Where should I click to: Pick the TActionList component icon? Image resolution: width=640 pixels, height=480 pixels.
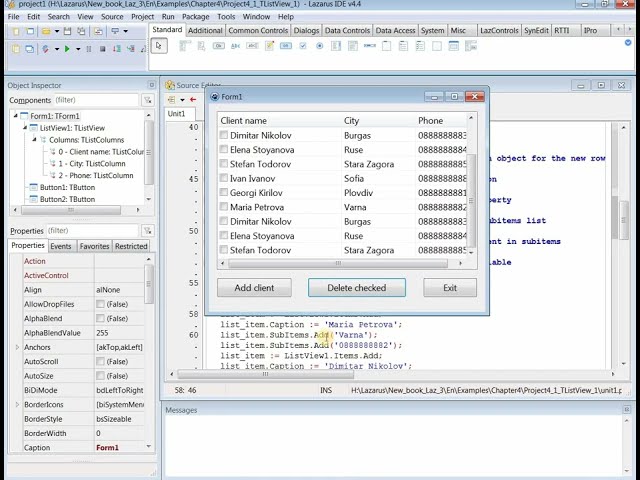pos(471,46)
